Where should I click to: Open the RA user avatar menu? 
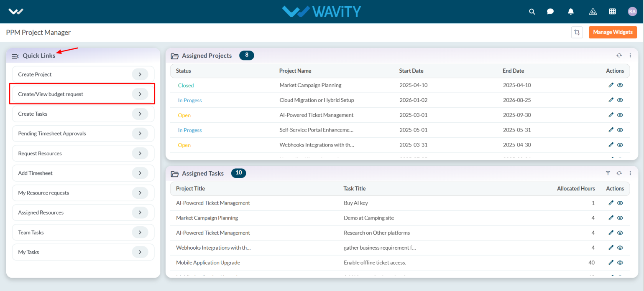pos(632,12)
